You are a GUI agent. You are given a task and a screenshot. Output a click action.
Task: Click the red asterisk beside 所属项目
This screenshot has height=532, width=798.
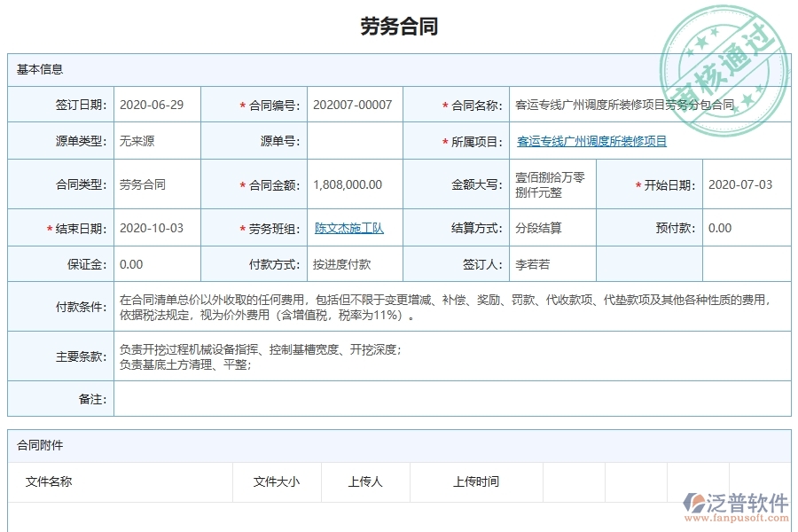coord(443,140)
